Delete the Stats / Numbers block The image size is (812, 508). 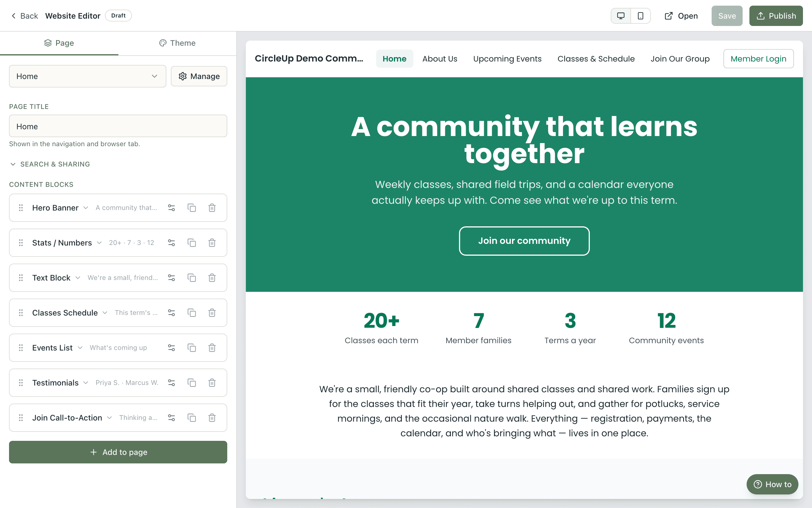click(x=212, y=243)
